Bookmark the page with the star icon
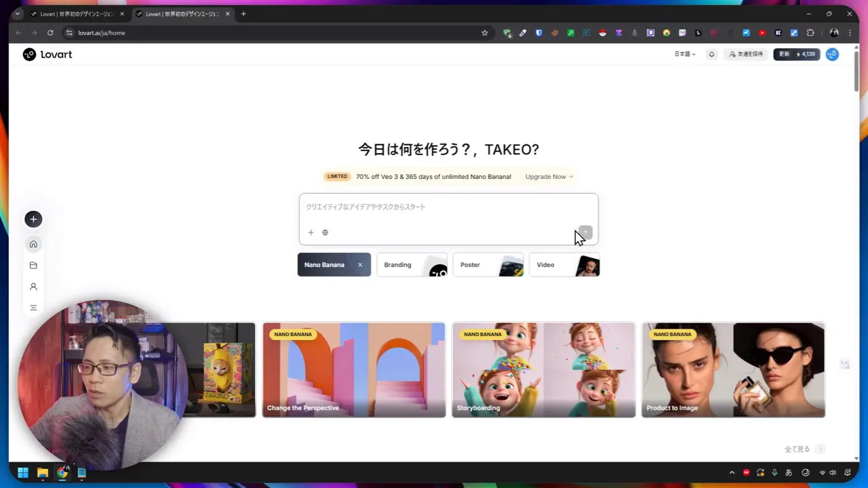The image size is (868, 488). click(484, 33)
